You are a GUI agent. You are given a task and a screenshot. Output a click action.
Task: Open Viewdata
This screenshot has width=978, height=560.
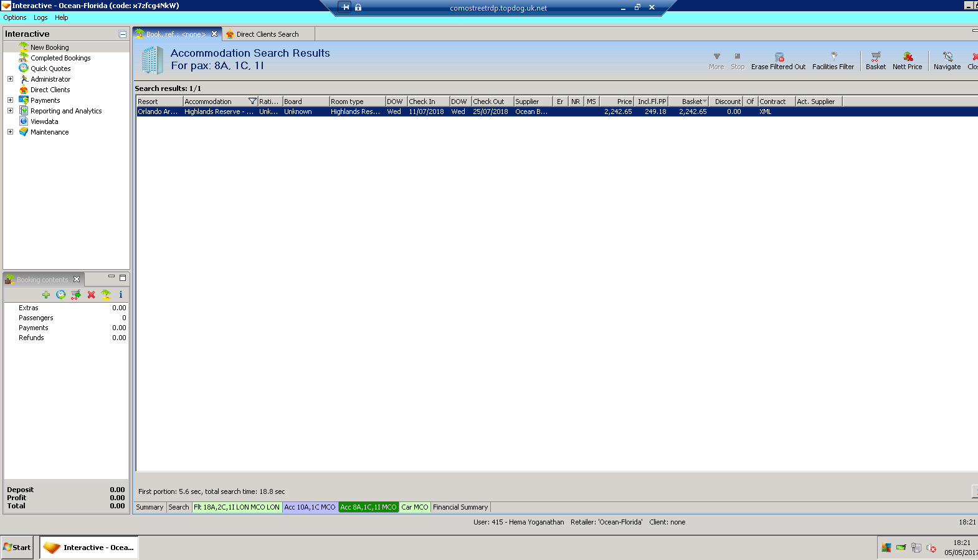(x=44, y=121)
